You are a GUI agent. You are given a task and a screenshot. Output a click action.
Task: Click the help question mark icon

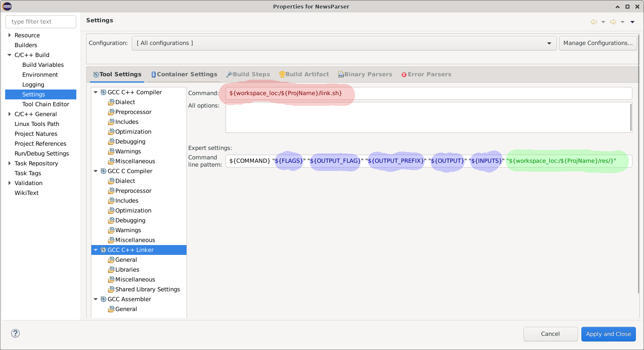click(15, 333)
